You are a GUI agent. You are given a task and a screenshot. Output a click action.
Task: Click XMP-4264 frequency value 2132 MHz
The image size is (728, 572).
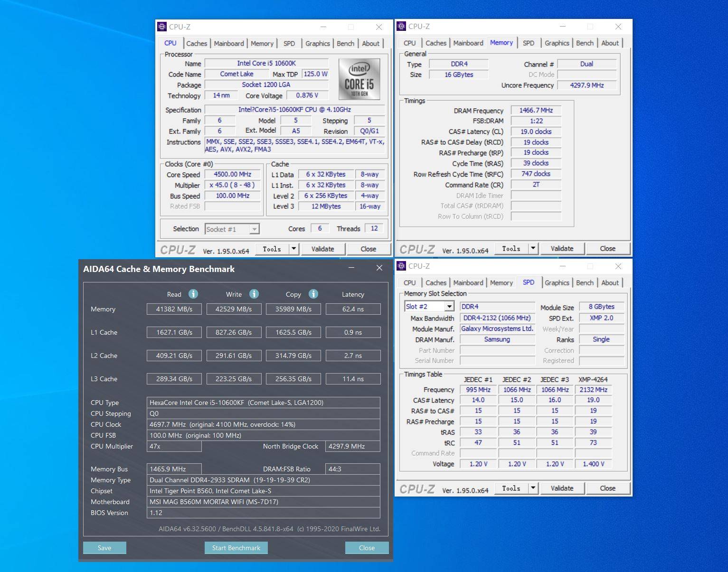point(594,390)
